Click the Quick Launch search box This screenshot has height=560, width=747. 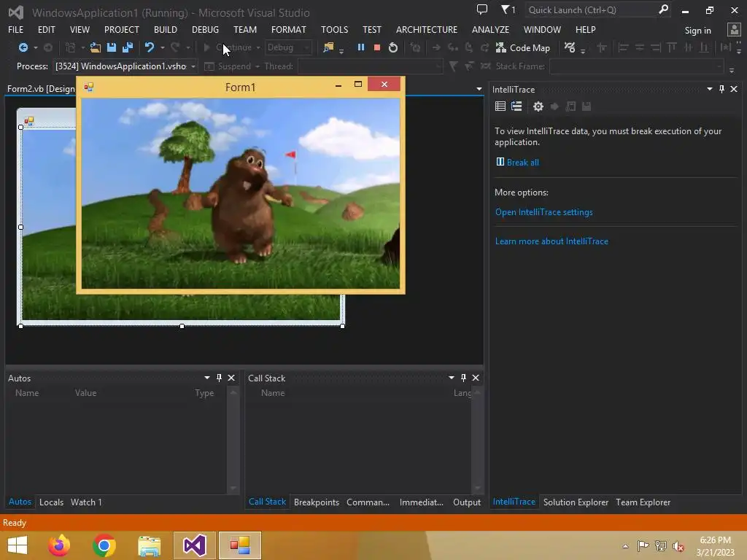click(591, 9)
